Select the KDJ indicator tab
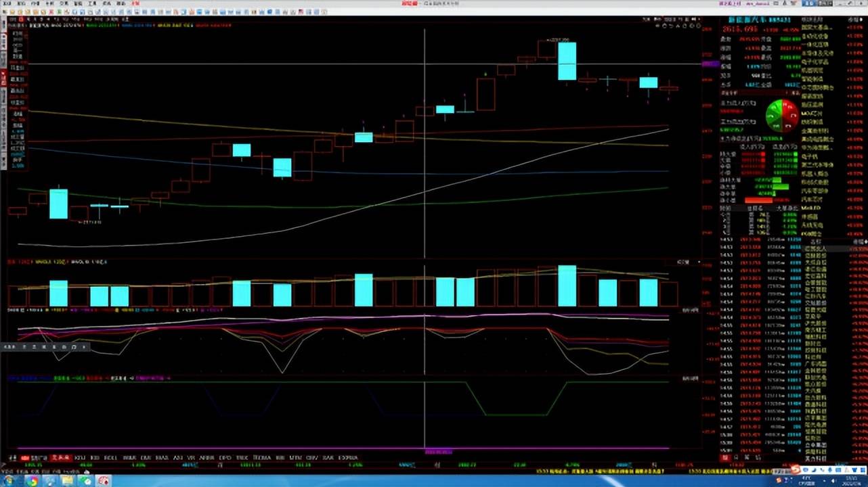868x487 pixels. point(80,458)
